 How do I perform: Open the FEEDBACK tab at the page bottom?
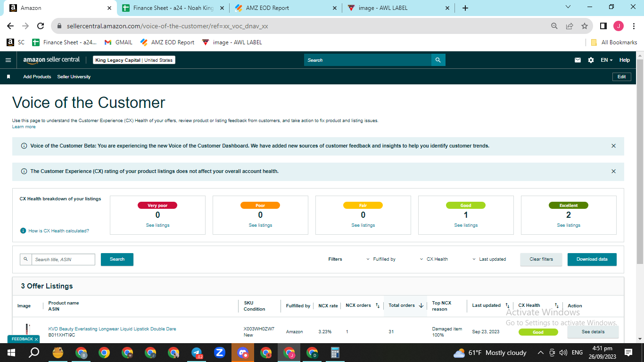click(22, 339)
